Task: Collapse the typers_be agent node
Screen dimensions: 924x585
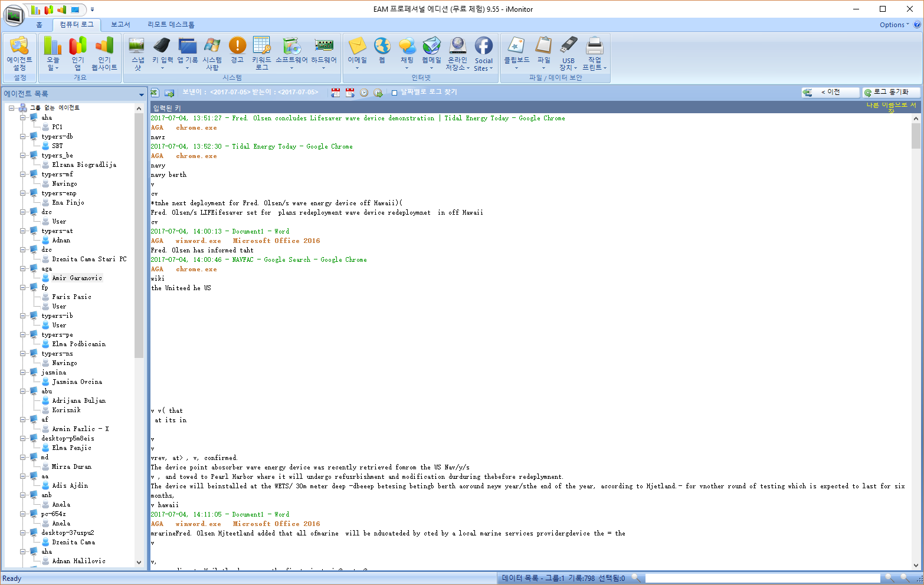Action: (x=23, y=155)
